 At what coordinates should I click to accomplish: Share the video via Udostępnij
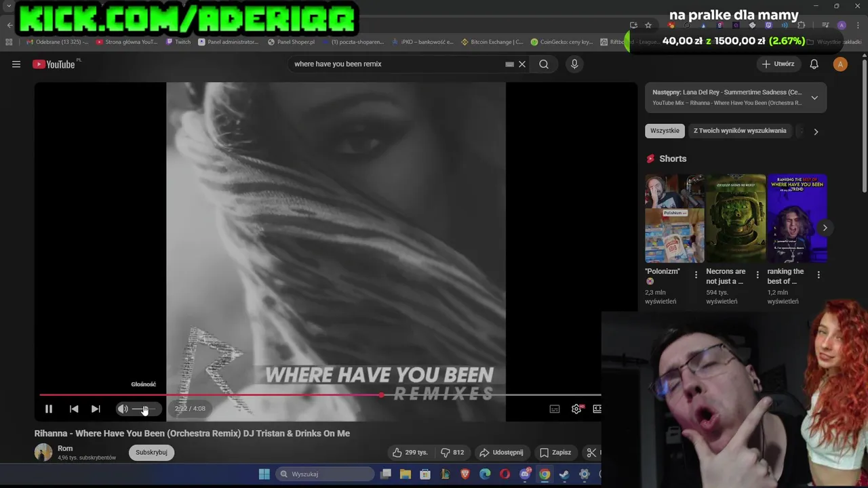501,452
